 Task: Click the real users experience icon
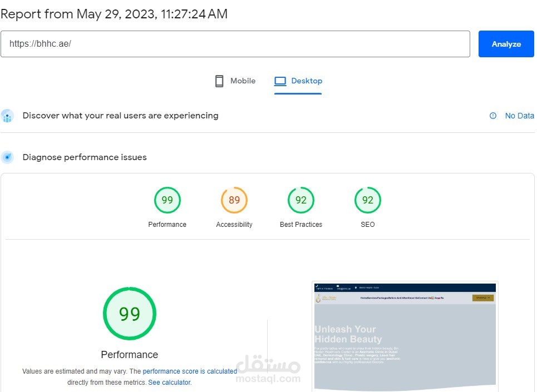7,116
